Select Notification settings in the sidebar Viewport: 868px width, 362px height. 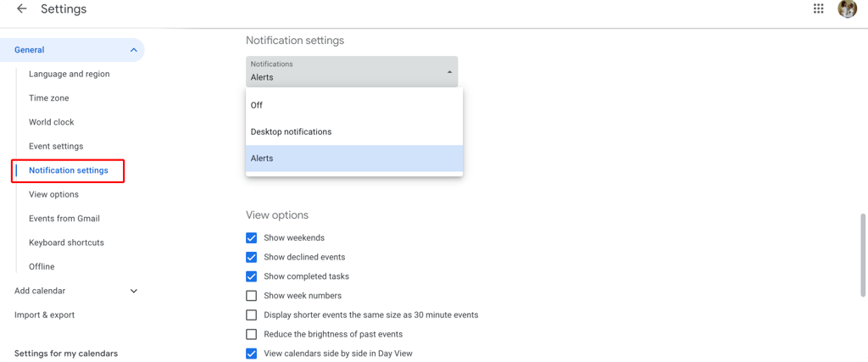pyautogui.click(x=69, y=170)
